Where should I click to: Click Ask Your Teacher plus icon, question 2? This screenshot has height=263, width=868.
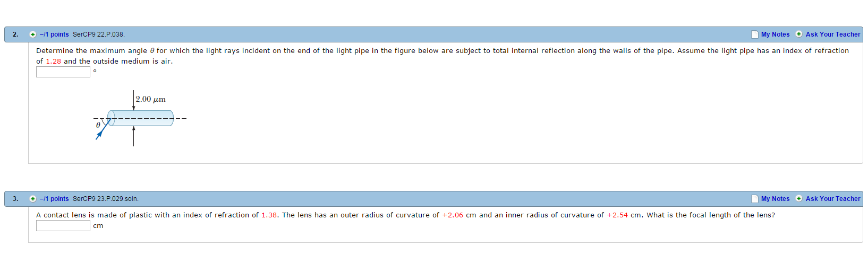(x=799, y=34)
